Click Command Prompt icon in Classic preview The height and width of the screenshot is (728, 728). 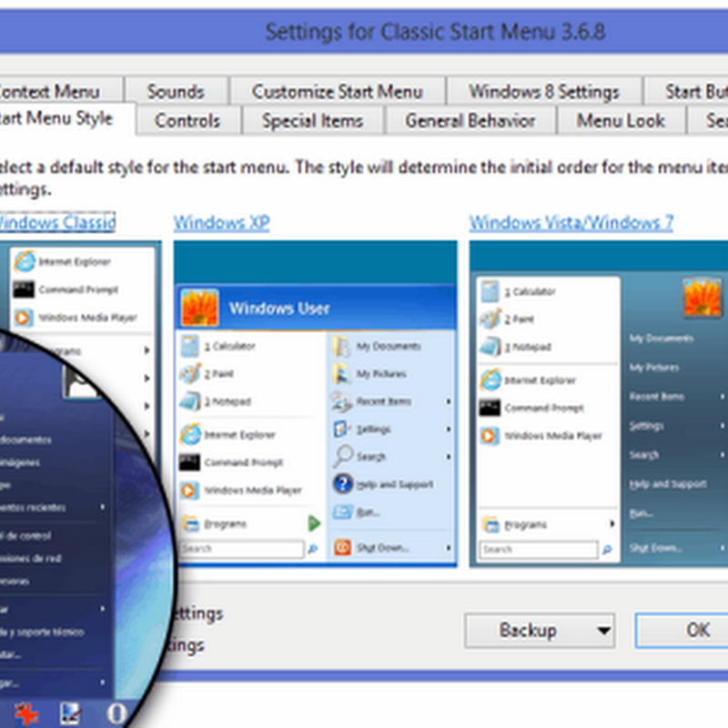click(24, 289)
